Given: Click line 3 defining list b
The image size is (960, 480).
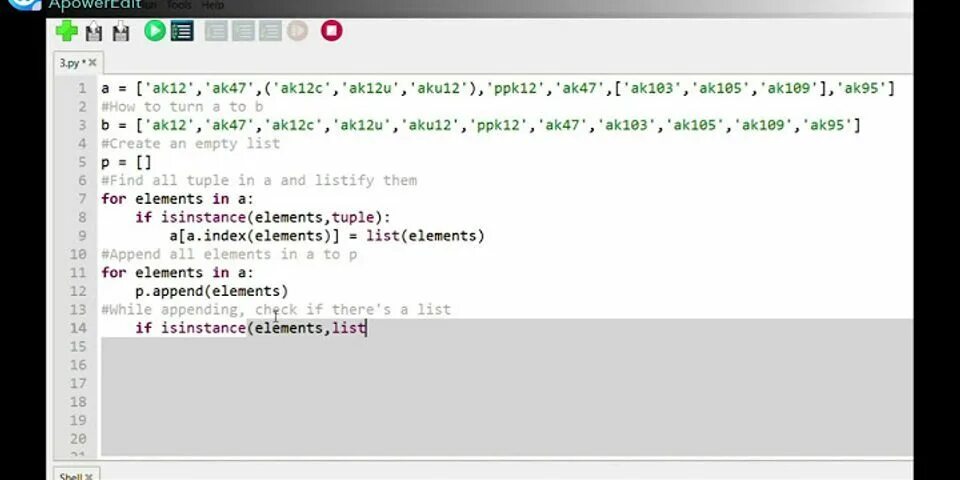Looking at the screenshot, I should 481,125.
